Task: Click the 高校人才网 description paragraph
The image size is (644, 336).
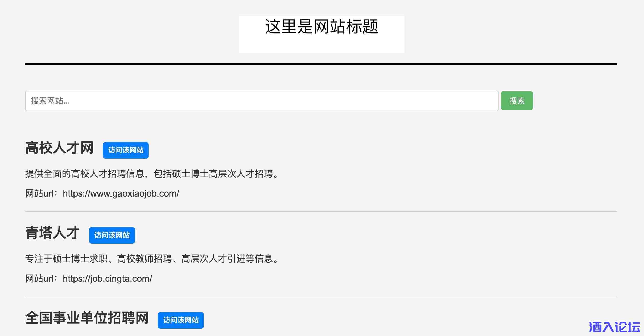Action: click(x=152, y=174)
